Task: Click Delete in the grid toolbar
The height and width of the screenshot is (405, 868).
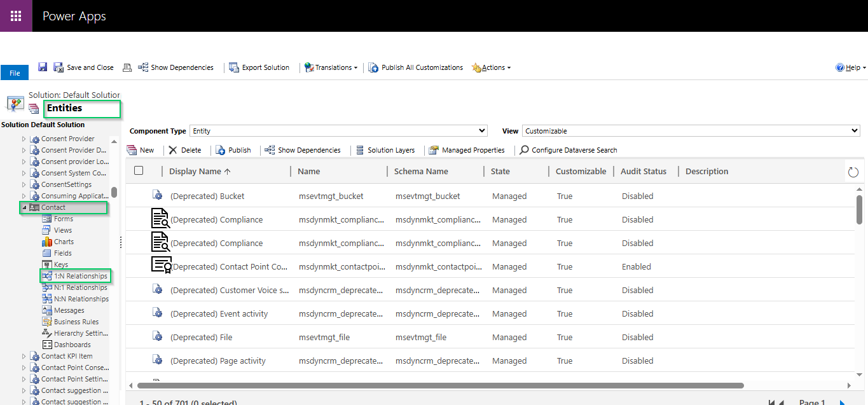Action: [185, 150]
